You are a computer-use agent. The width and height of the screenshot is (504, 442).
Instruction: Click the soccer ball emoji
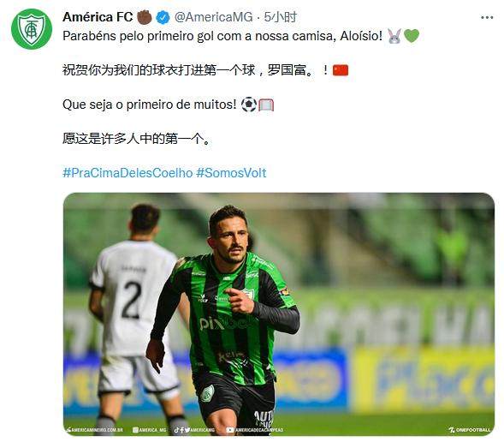pyautogui.click(x=249, y=105)
